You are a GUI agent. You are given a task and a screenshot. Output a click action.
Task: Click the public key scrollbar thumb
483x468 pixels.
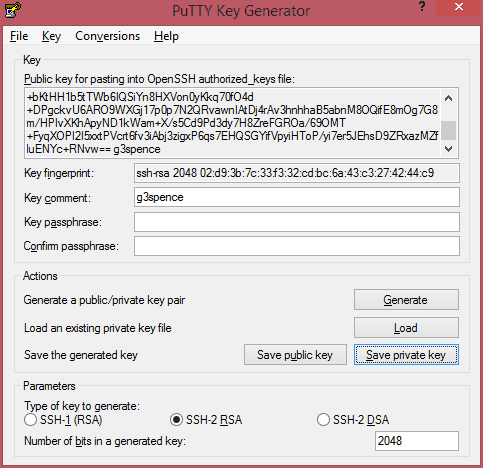point(449,130)
